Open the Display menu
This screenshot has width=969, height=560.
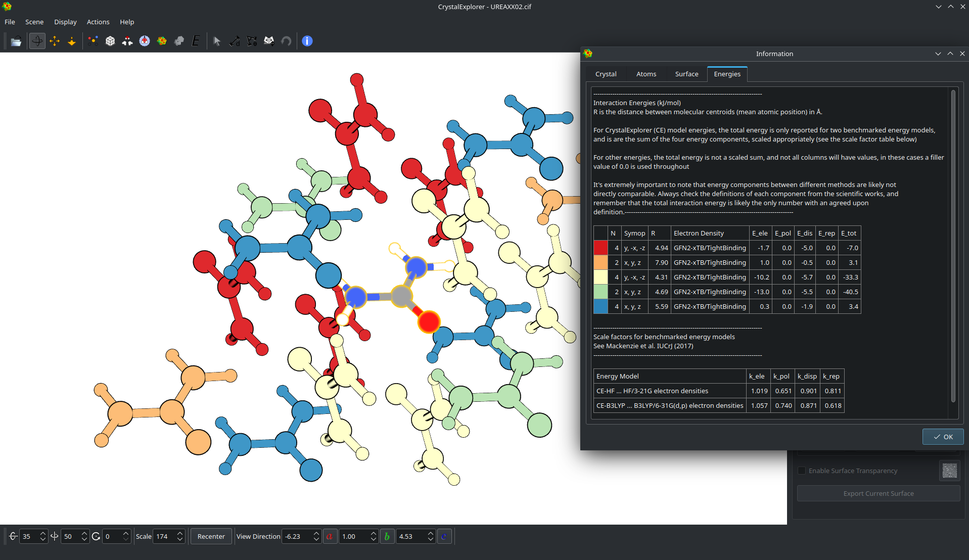click(x=65, y=22)
